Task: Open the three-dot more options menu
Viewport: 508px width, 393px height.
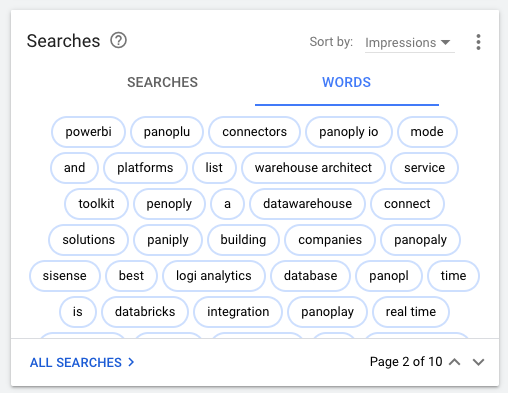Action: [478, 42]
